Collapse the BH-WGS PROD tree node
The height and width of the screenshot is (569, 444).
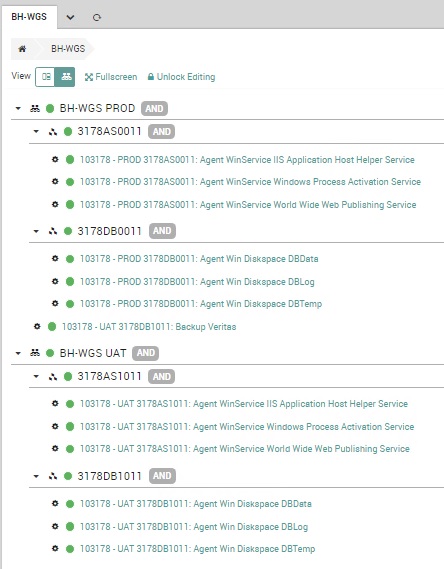tap(18, 108)
